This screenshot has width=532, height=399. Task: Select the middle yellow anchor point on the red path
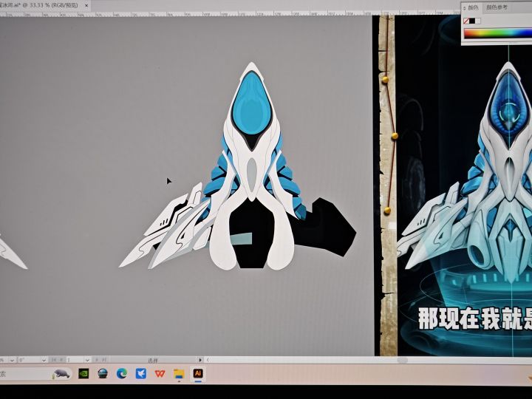tap(395, 136)
